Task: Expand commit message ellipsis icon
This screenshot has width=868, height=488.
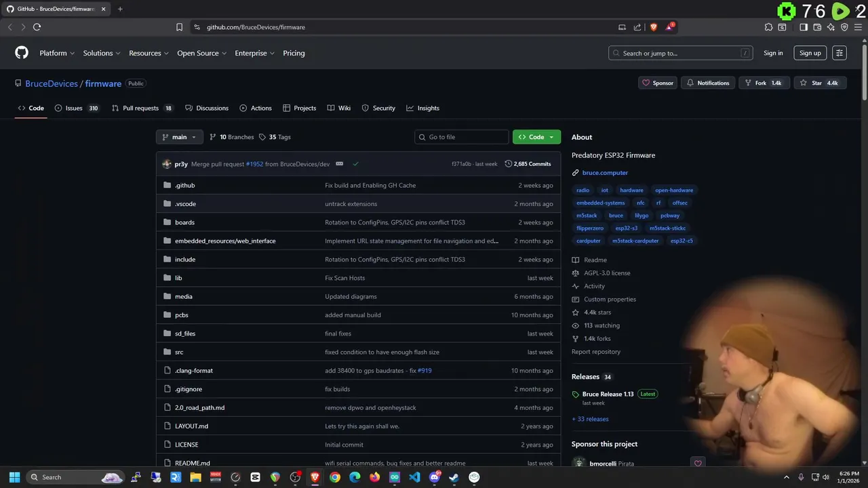Action: coord(339,164)
